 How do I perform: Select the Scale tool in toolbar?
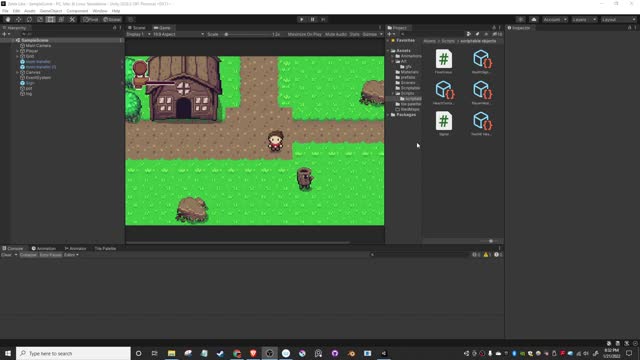coord(40,20)
